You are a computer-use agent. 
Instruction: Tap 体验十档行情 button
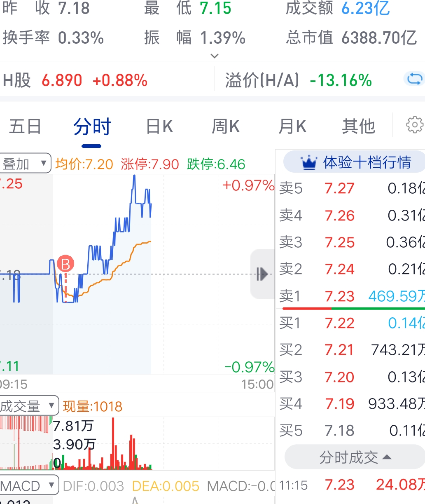(x=354, y=162)
